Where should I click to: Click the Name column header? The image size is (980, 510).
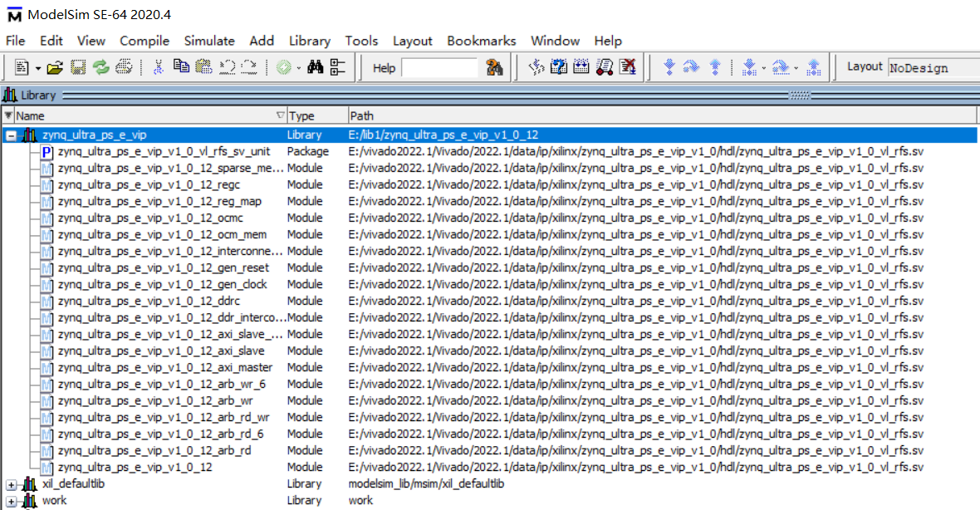150,115
